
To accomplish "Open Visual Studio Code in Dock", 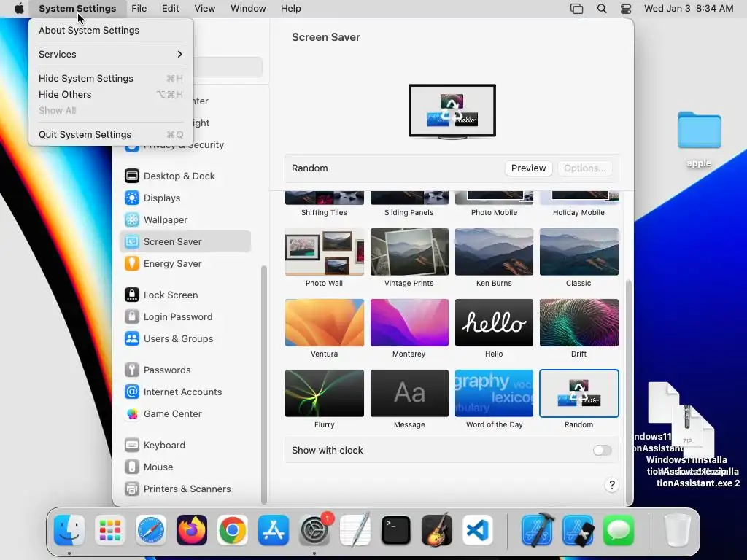I will click(477, 530).
